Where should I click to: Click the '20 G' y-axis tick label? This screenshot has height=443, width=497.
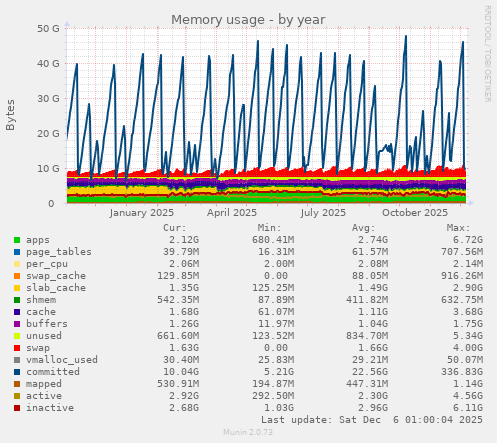click(x=48, y=133)
